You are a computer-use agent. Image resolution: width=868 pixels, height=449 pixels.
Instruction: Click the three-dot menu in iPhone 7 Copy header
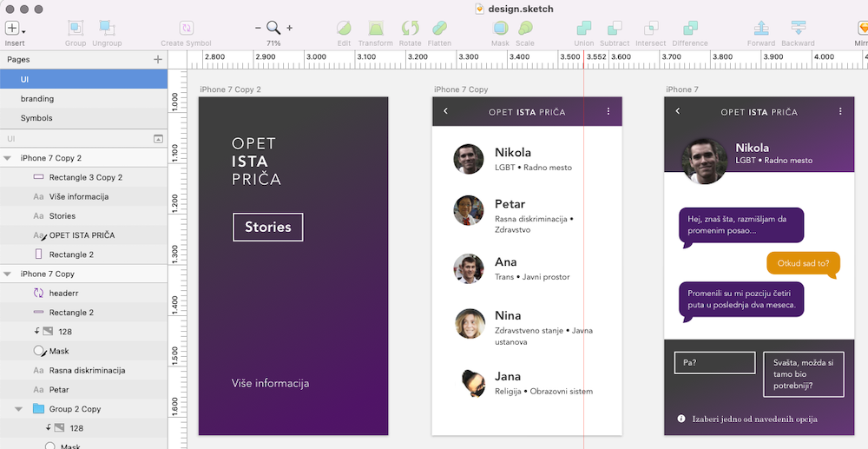[x=608, y=111]
